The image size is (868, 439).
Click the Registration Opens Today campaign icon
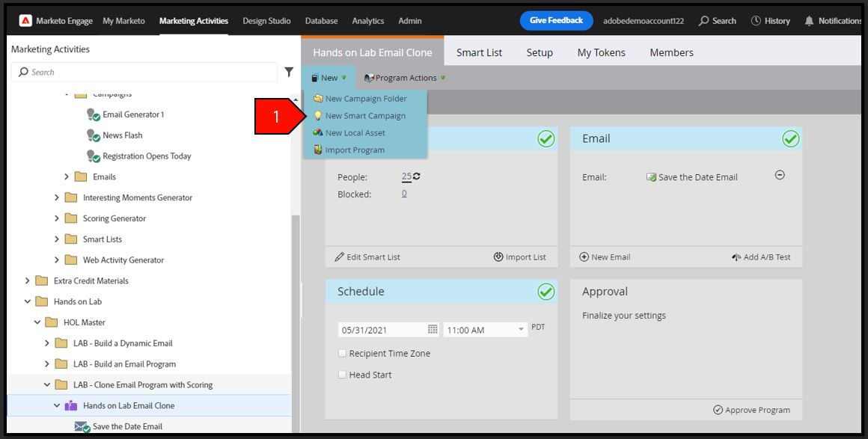pyautogui.click(x=93, y=156)
